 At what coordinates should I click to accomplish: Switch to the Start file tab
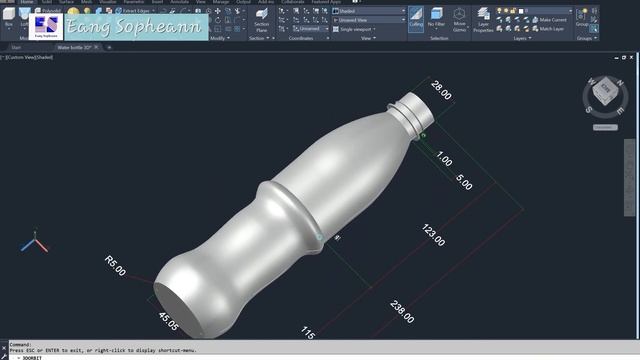16,47
